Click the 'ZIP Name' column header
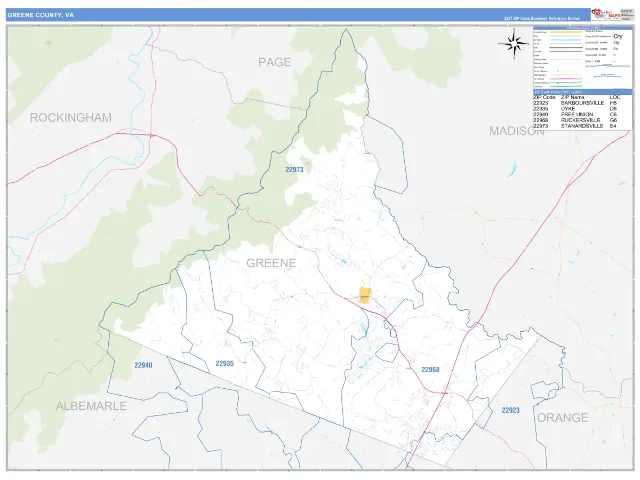 [572, 98]
